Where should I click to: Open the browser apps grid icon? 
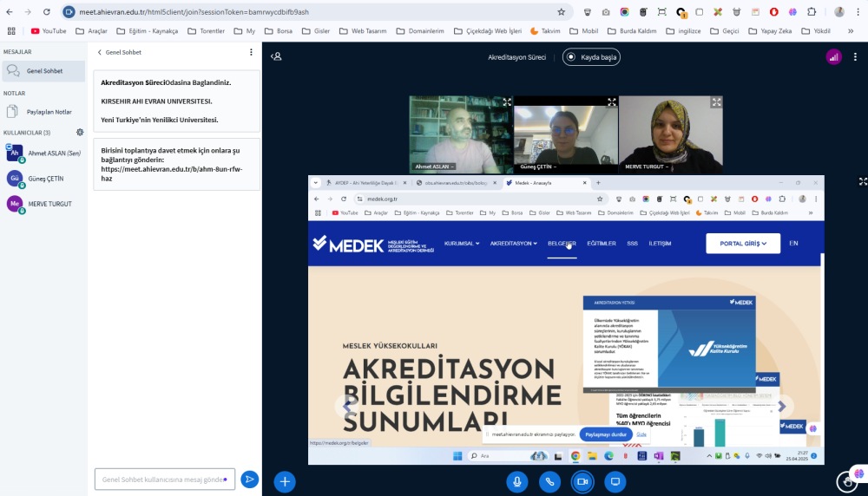[x=11, y=31]
